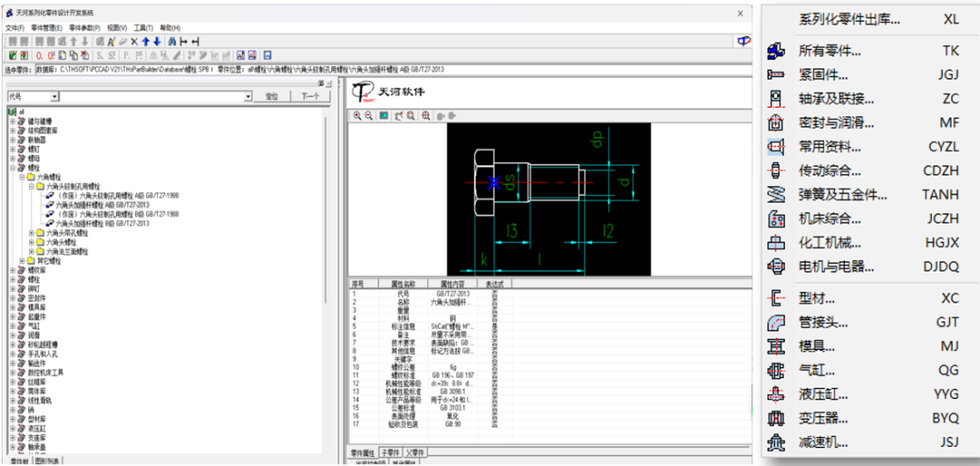Switch to the 子零件 tab
The image size is (980, 466).
pos(390,451)
